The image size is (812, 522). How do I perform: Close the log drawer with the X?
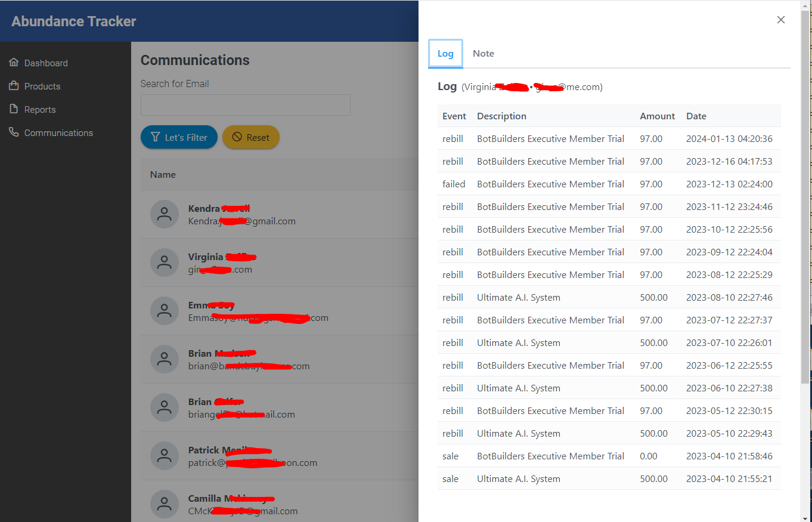(x=781, y=20)
